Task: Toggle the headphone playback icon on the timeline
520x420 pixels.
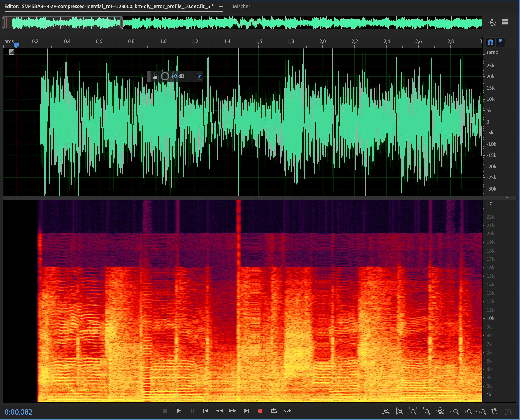Action: (491, 42)
